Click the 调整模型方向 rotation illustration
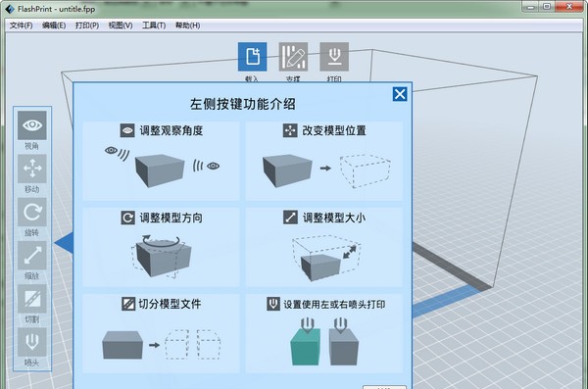 [162, 256]
